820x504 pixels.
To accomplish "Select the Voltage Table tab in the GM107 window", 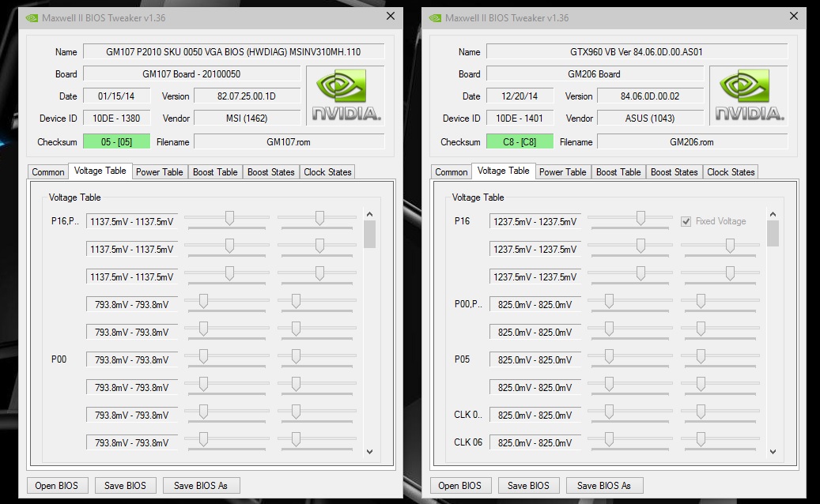I will 100,171.
